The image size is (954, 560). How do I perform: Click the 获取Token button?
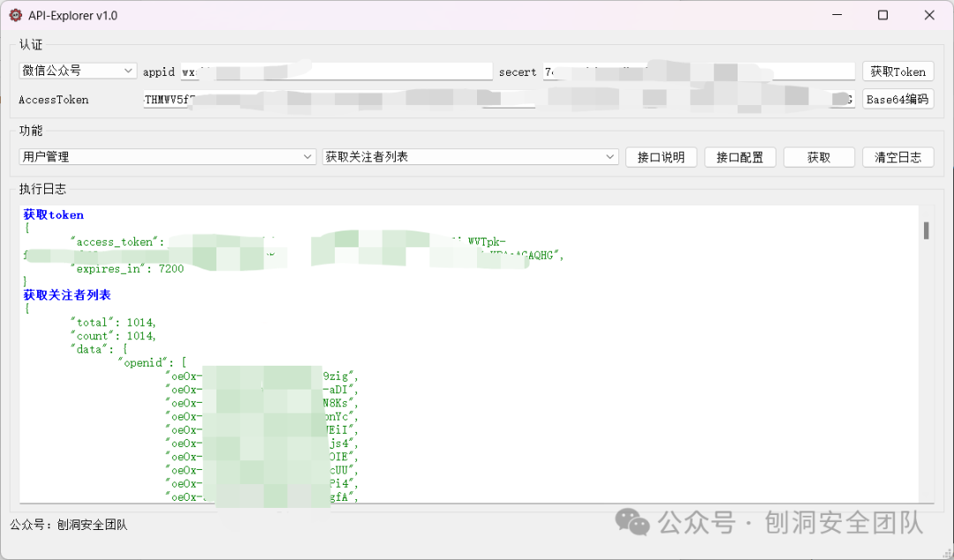click(x=898, y=72)
